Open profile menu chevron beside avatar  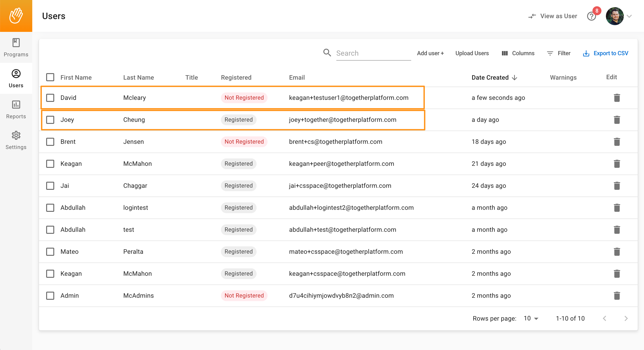[x=629, y=16]
